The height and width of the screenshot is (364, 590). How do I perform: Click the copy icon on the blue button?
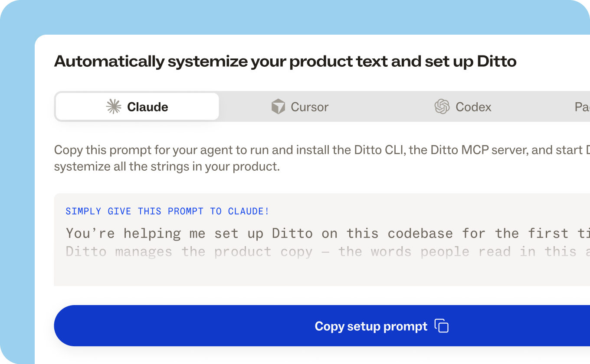coord(442,326)
